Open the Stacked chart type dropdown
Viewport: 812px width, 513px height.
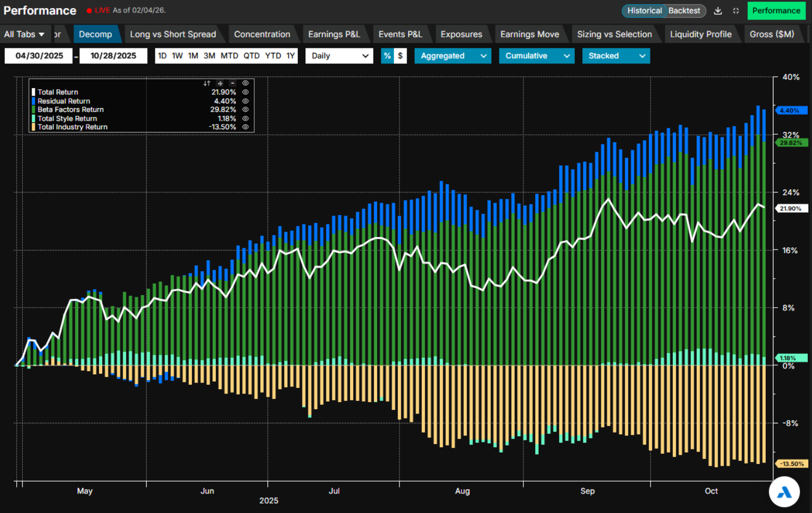(x=616, y=56)
